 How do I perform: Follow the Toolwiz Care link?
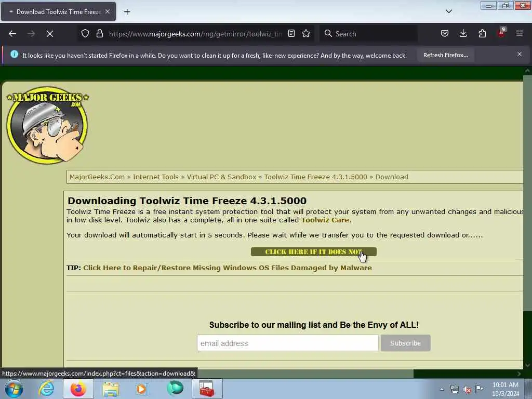pos(325,220)
